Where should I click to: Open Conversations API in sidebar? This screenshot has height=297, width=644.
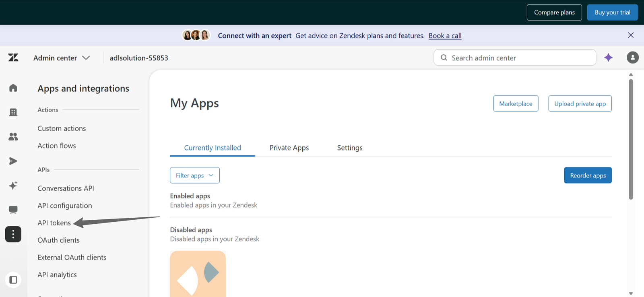point(66,188)
